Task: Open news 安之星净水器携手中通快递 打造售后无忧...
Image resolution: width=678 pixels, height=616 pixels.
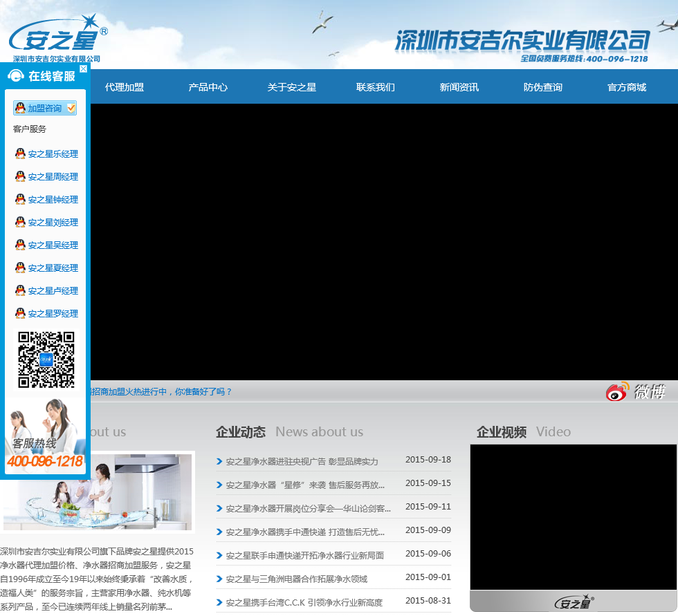Action: click(305, 532)
